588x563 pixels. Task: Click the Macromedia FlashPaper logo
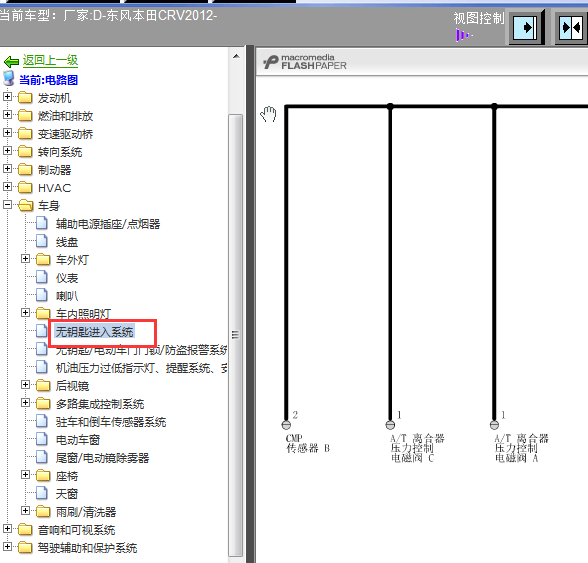click(x=304, y=62)
